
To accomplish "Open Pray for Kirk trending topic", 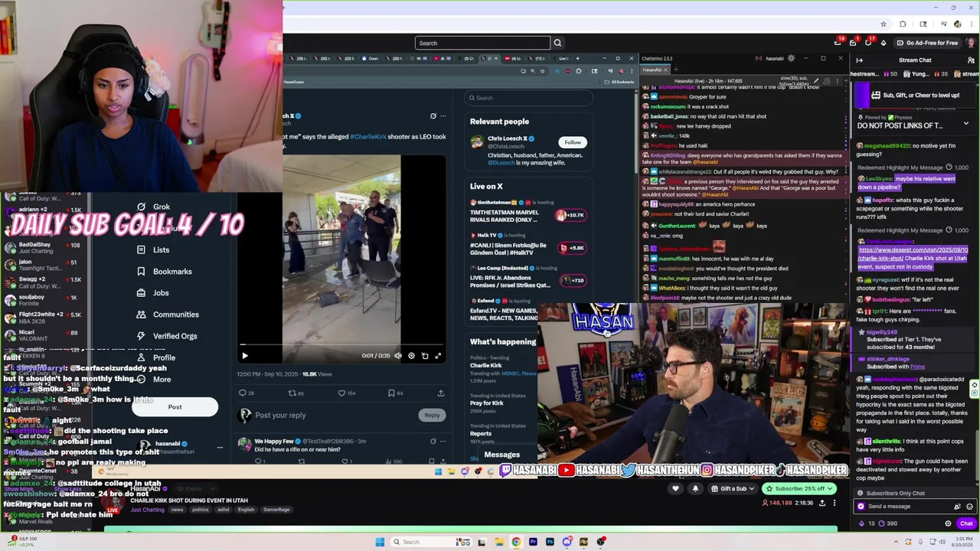I will [x=486, y=403].
